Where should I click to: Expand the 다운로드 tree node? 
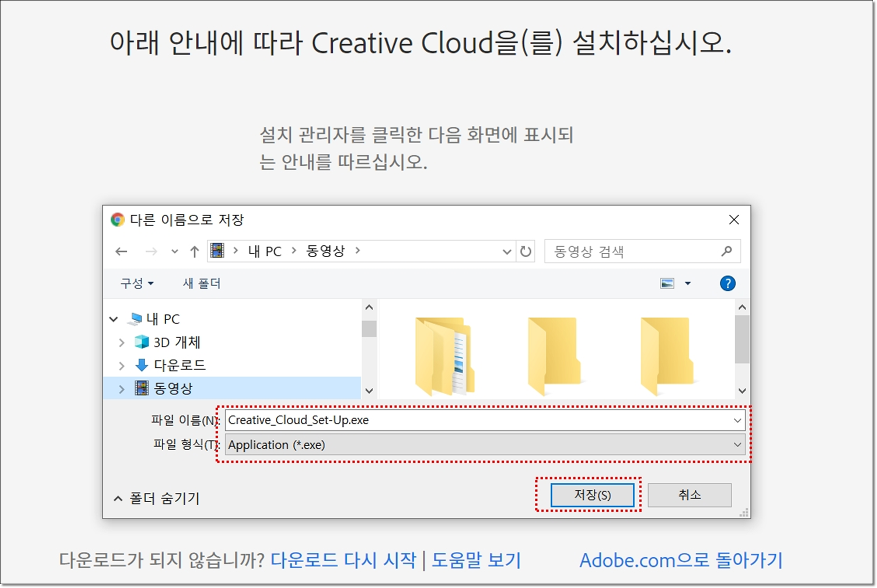click(122, 365)
